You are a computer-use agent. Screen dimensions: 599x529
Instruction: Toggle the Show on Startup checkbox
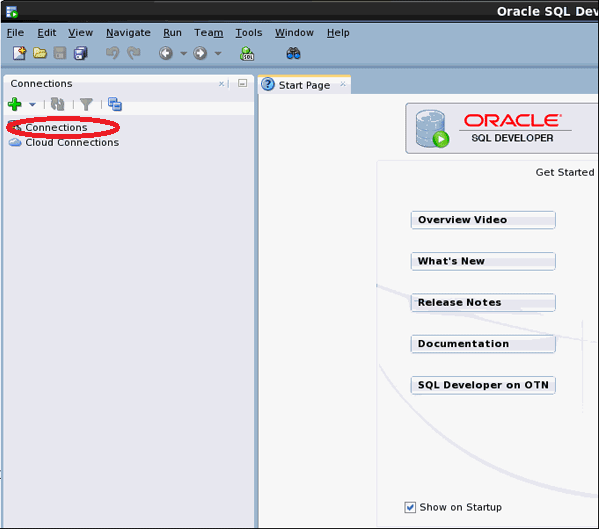[x=410, y=507]
